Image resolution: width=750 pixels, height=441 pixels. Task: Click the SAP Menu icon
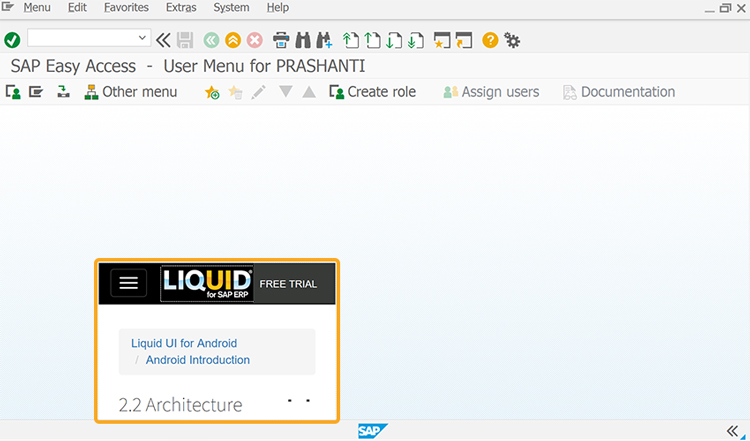pyautogui.click(x=36, y=92)
